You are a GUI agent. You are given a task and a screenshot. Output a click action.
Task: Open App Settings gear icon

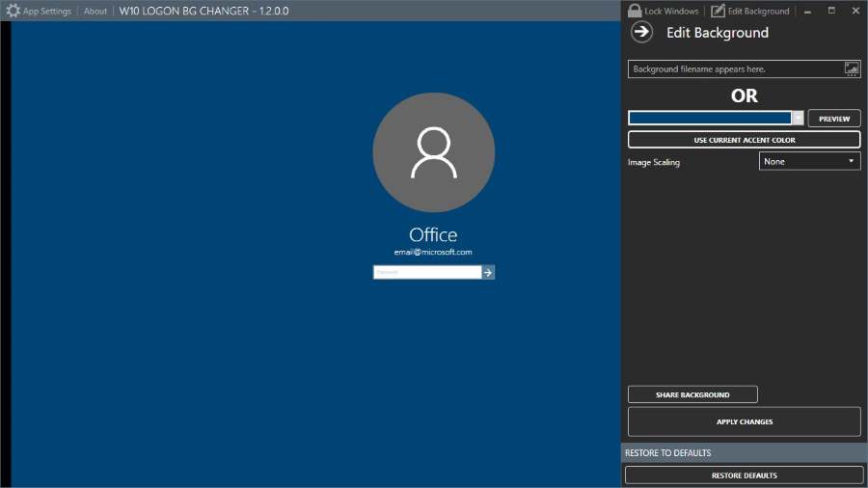pos(13,11)
